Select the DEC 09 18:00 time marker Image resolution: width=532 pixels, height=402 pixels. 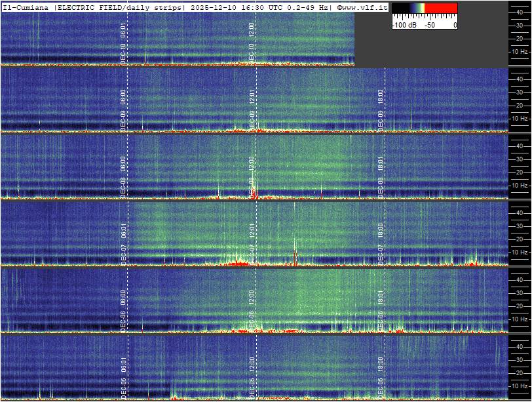(381, 108)
